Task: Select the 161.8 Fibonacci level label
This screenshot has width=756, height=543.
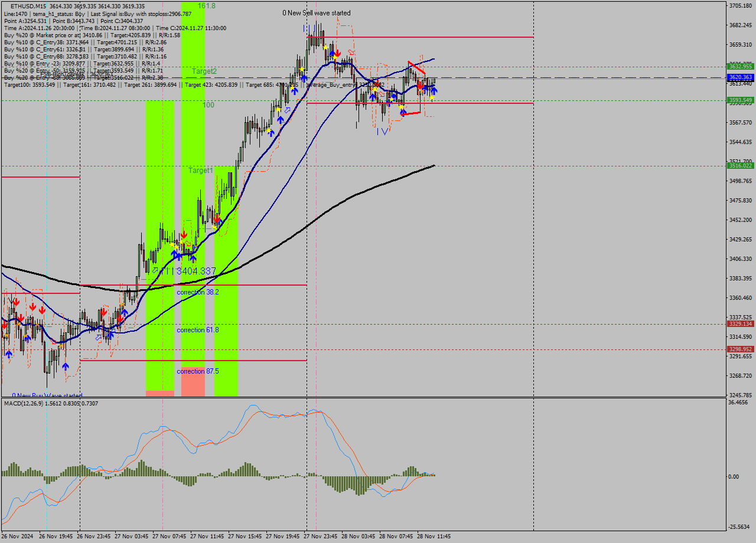Action: pyautogui.click(x=206, y=5)
